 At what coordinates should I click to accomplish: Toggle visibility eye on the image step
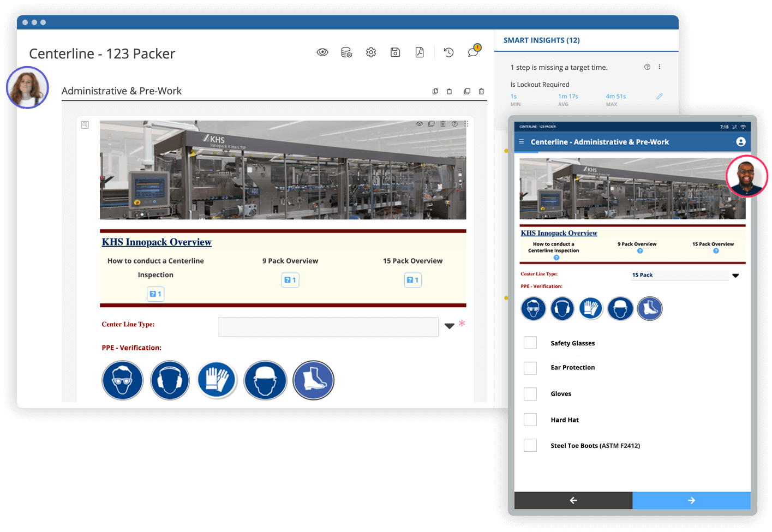point(420,124)
